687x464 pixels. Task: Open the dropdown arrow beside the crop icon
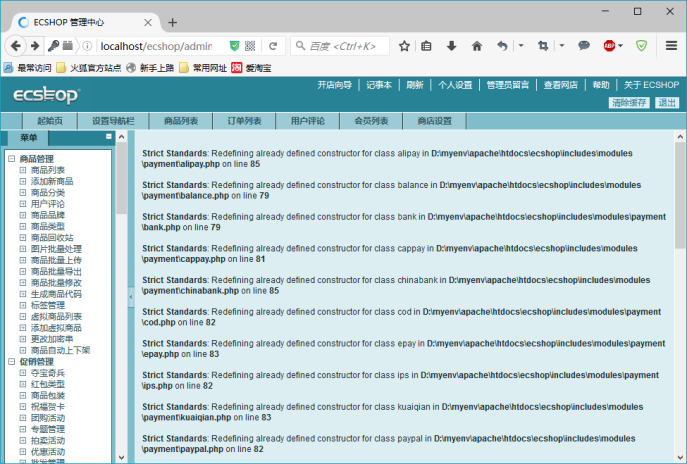(x=562, y=46)
